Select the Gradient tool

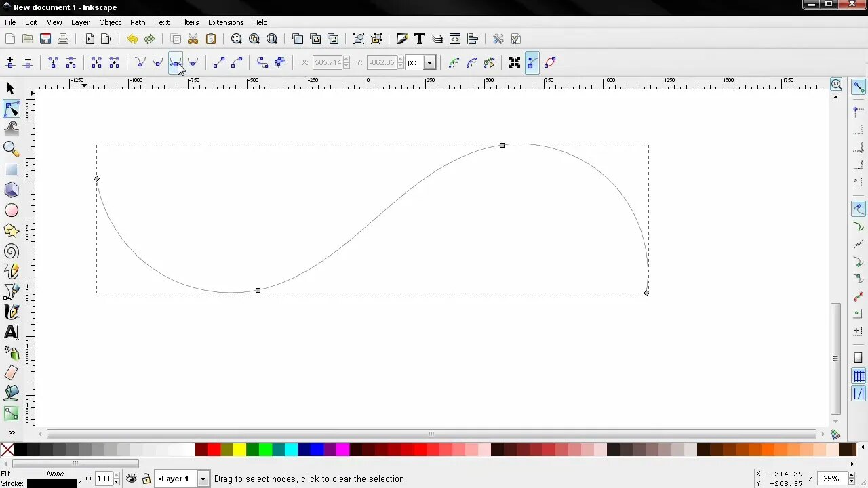[11, 413]
